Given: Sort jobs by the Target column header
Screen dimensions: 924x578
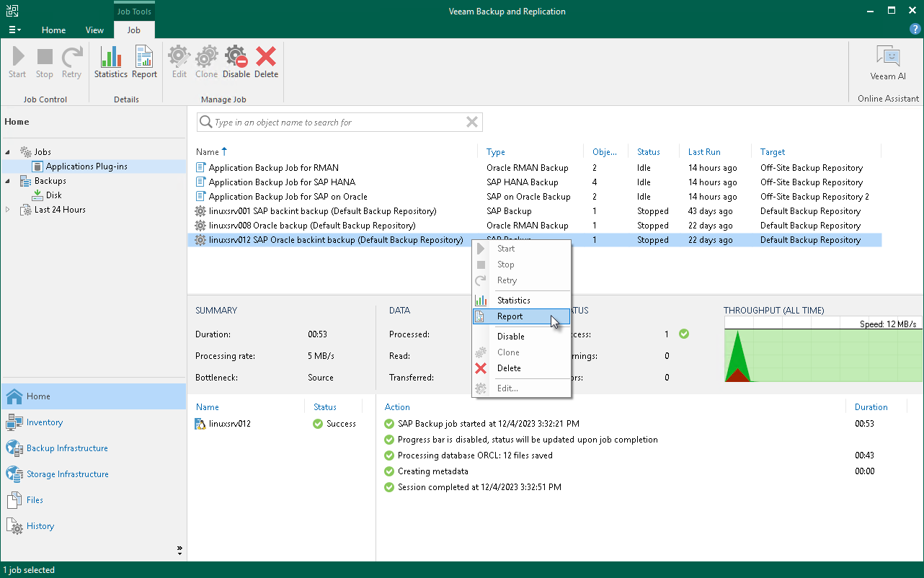Looking at the screenshot, I should click(x=773, y=152).
